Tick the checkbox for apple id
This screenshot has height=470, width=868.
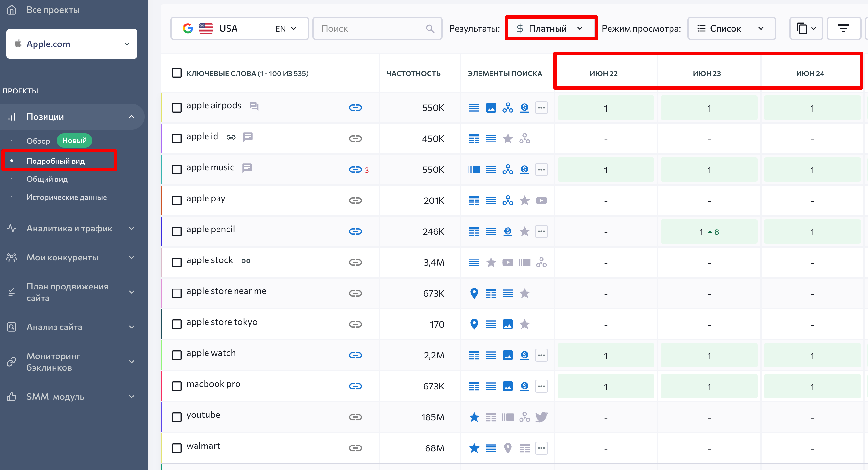[177, 139]
